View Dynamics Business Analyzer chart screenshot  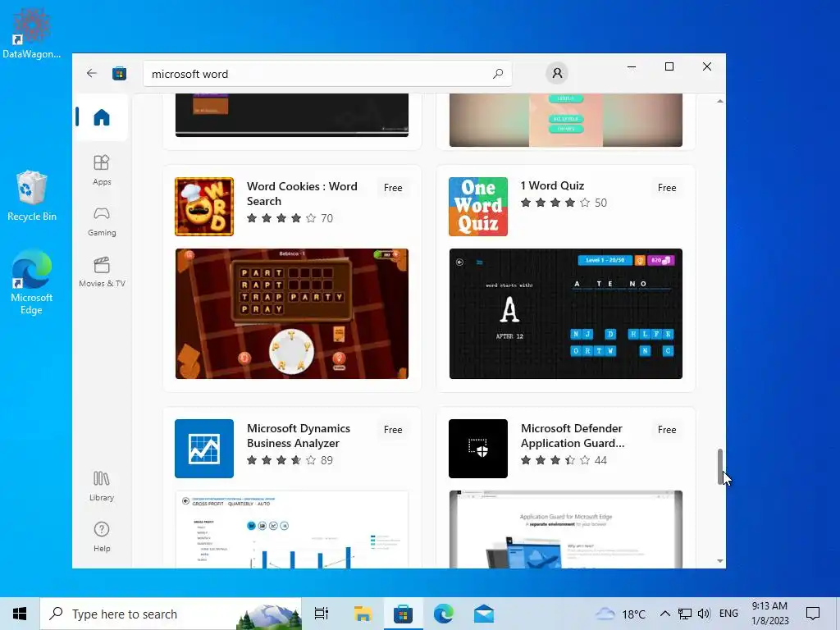(x=292, y=529)
